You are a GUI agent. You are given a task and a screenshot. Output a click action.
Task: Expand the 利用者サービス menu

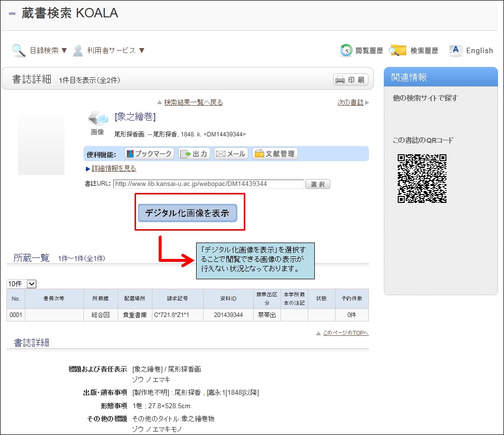point(115,50)
